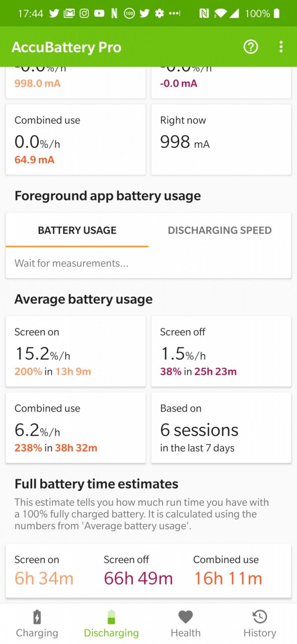Screen dimensions: 297x644
Task: Tap the AccuBattery Pro title
Action: [66, 47]
